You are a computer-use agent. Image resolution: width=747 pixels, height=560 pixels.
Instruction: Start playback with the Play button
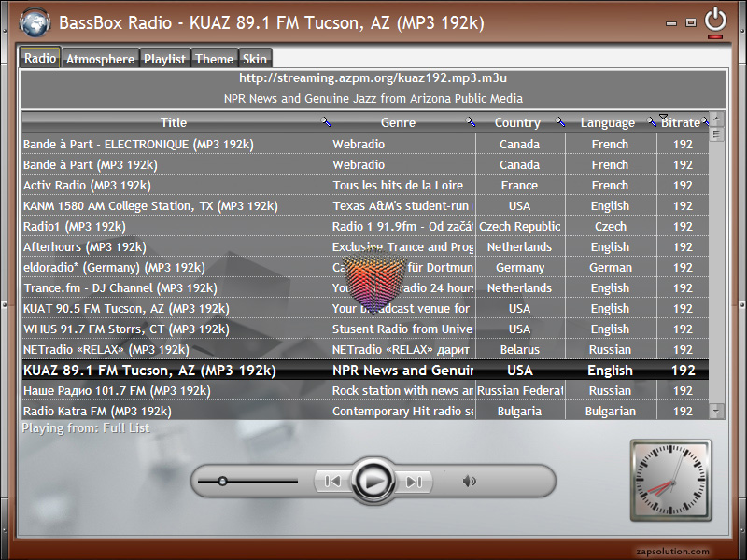tap(373, 481)
